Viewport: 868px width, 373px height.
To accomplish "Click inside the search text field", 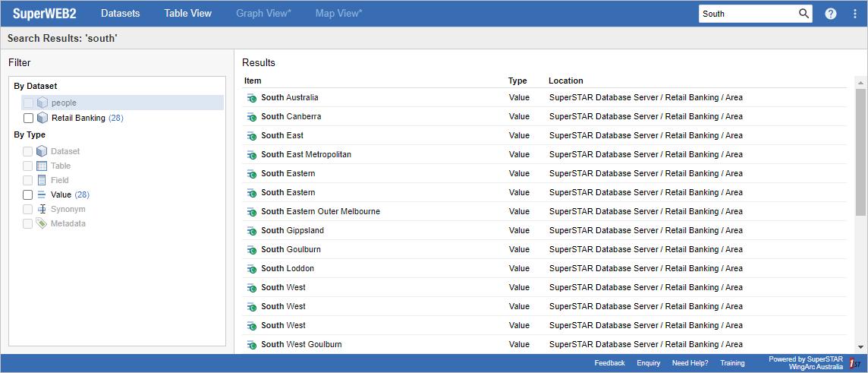I will pyautogui.click(x=747, y=14).
